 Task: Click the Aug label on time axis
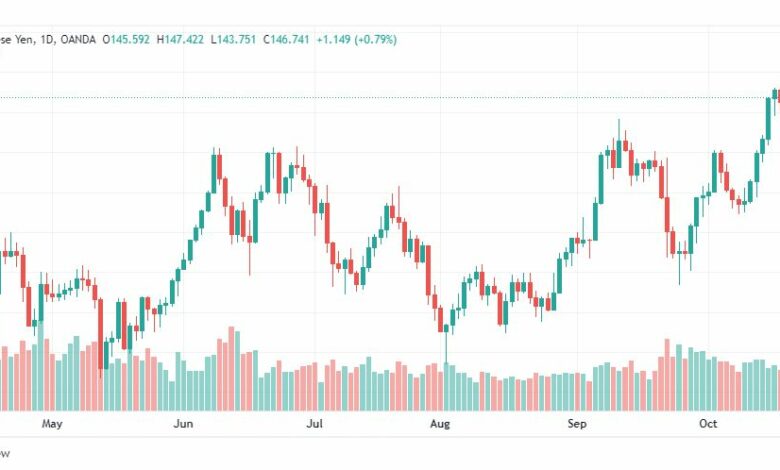click(440, 424)
